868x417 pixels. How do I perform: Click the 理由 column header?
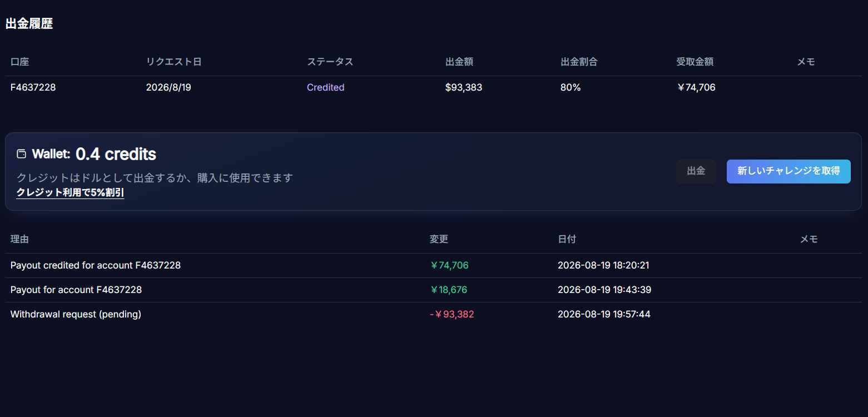pyautogui.click(x=19, y=239)
